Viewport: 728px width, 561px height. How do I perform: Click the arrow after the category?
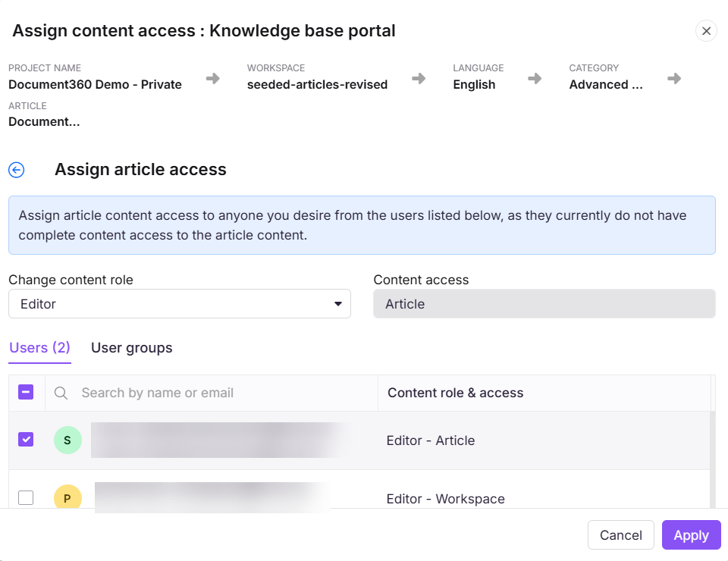pos(674,78)
